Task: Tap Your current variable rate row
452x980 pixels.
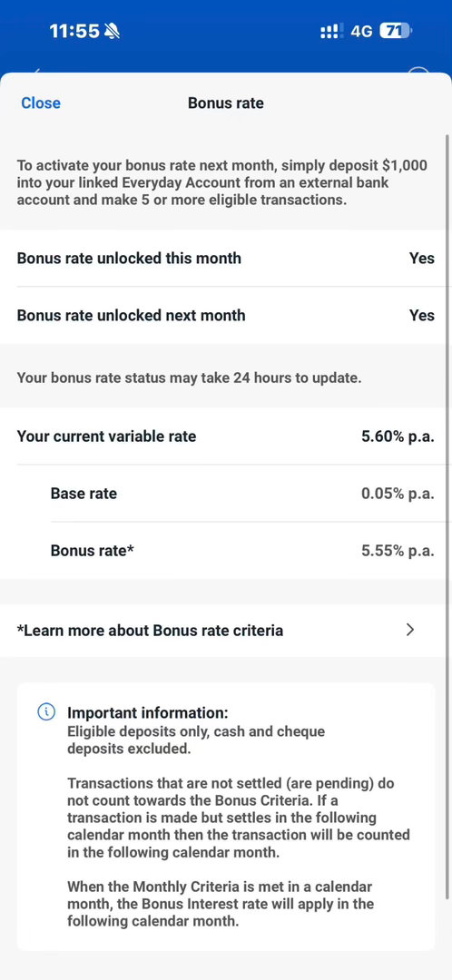Action: [226, 436]
